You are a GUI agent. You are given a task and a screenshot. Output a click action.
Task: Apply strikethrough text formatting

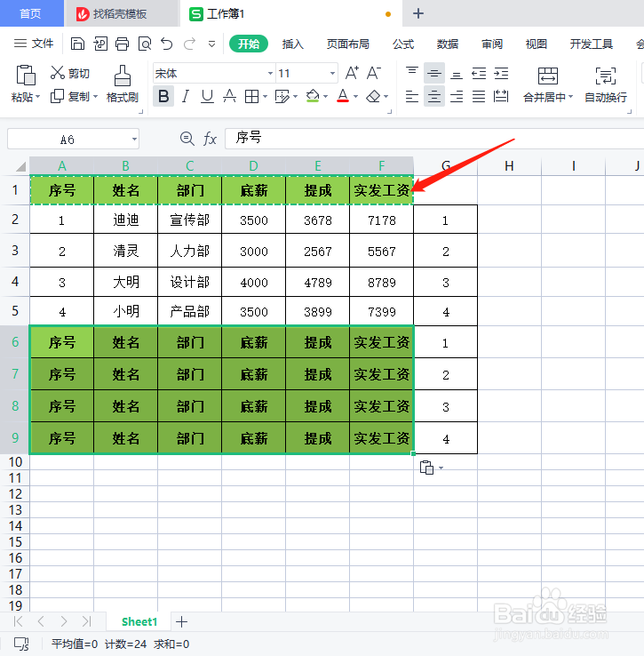[229, 96]
